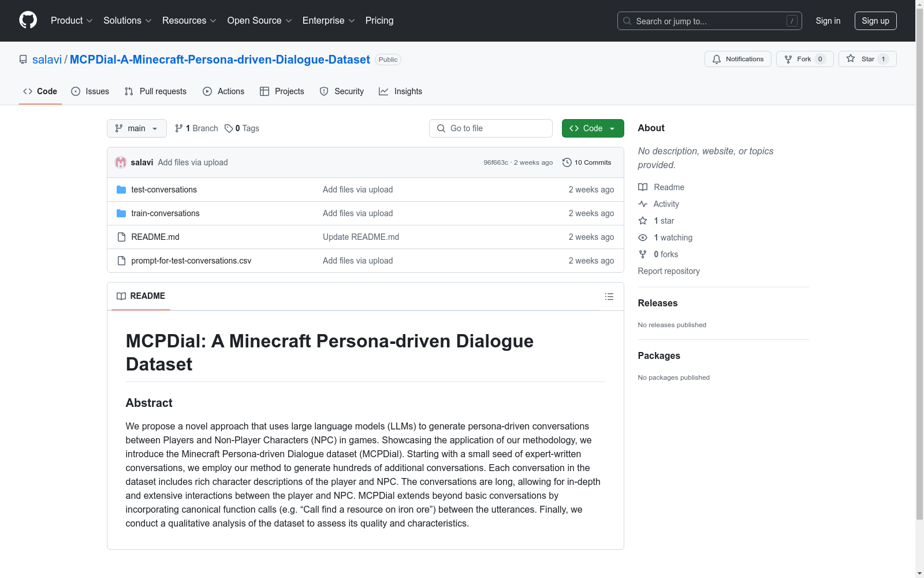Open the green Code dropdown button
This screenshot has height=578, width=924.
point(593,128)
